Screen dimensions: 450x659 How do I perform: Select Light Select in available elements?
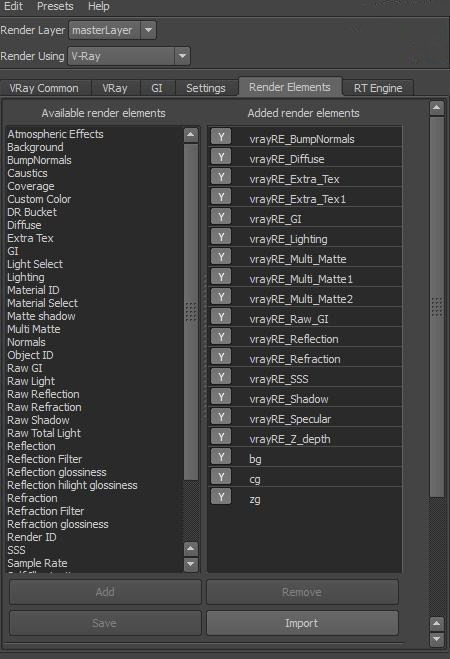click(35, 264)
